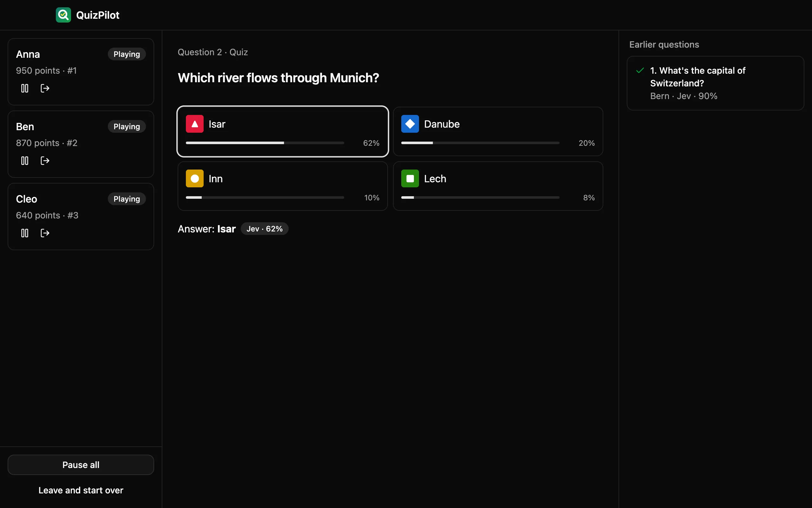Click the 'Question 2 · Quiz' label
This screenshot has height=508, width=812.
213,52
